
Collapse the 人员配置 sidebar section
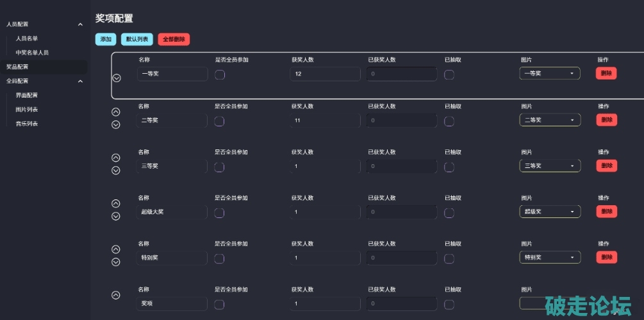pyautogui.click(x=80, y=24)
